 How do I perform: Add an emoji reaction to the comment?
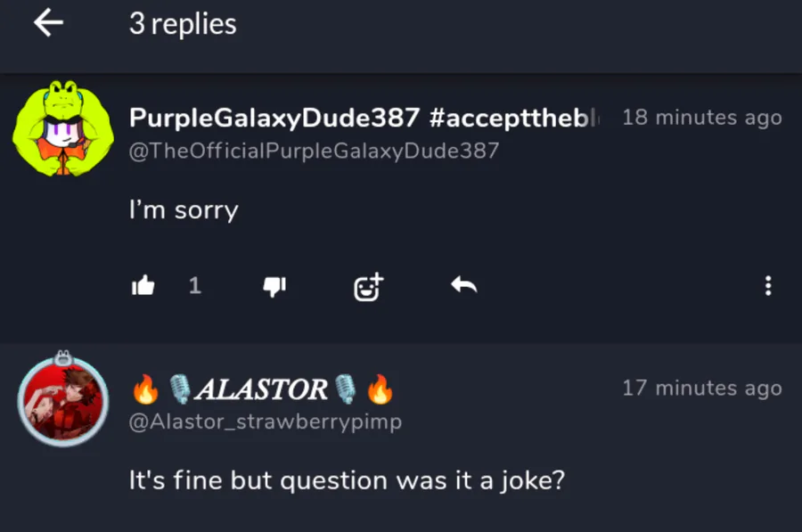pyautogui.click(x=368, y=286)
